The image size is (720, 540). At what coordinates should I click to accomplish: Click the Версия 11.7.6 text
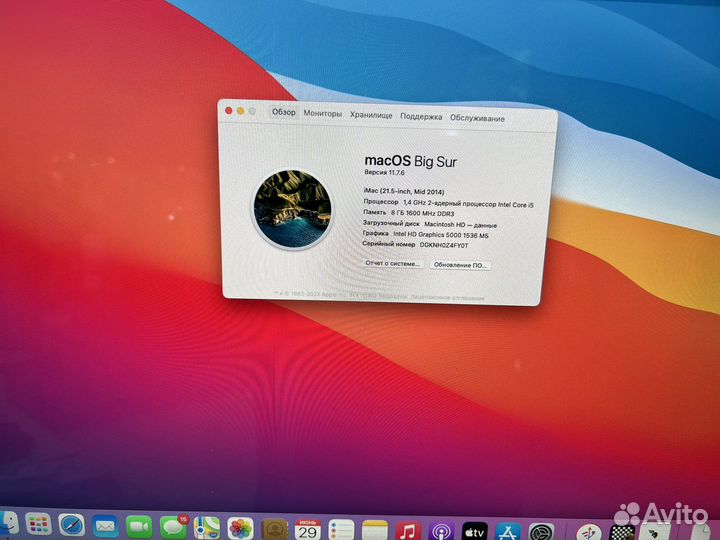[x=384, y=172]
